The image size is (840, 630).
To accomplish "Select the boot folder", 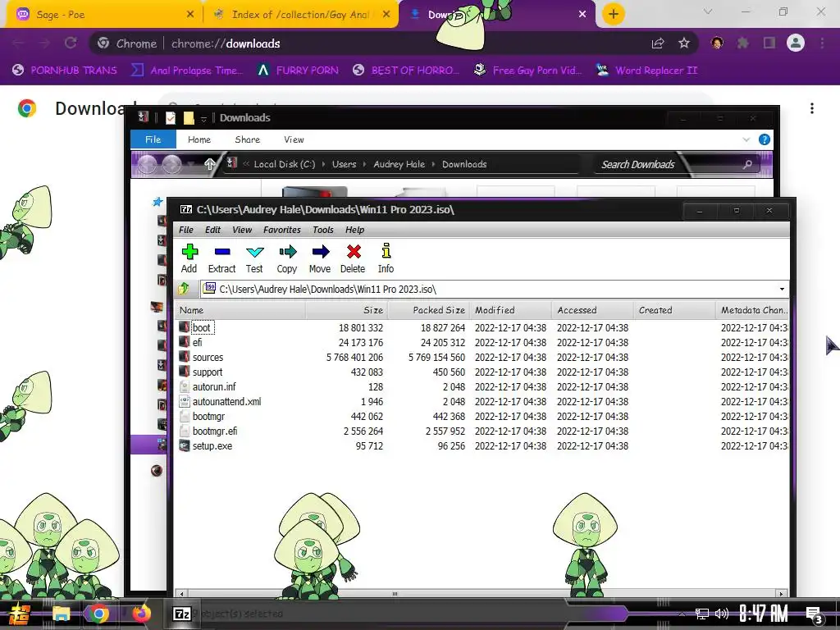I will pos(202,328).
